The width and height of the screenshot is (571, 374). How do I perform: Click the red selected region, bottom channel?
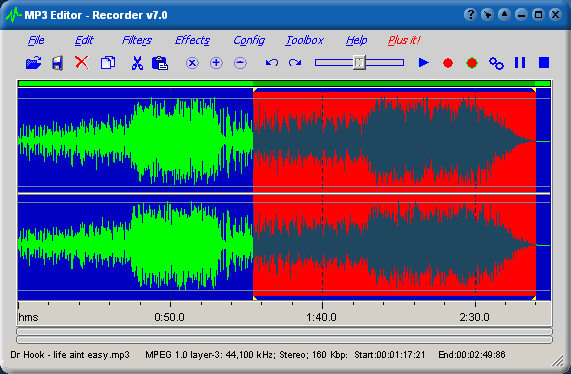(394, 245)
